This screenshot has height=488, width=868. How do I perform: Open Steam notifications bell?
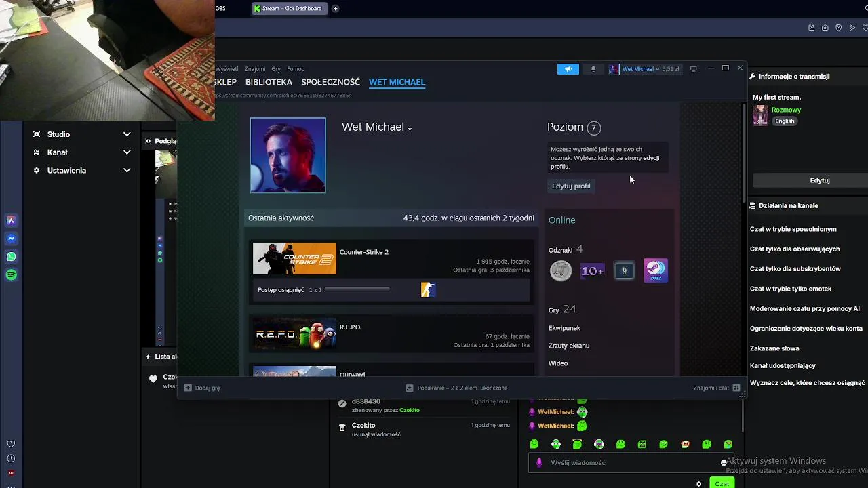click(593, 69)
